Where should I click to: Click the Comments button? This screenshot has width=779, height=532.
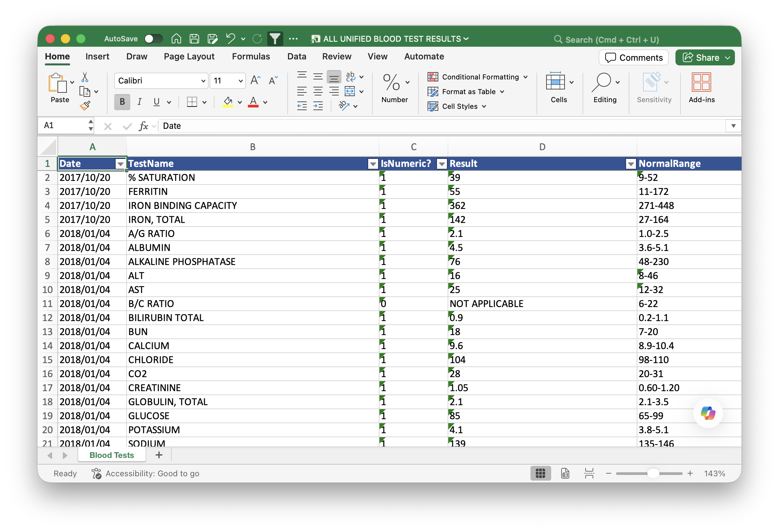point(634,58)
